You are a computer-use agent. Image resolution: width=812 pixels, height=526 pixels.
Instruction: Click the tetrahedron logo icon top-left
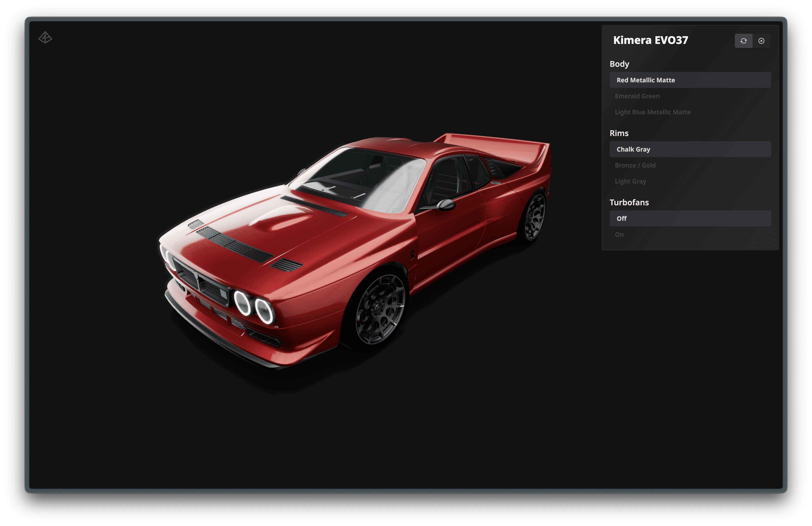(x=45, y=38)
